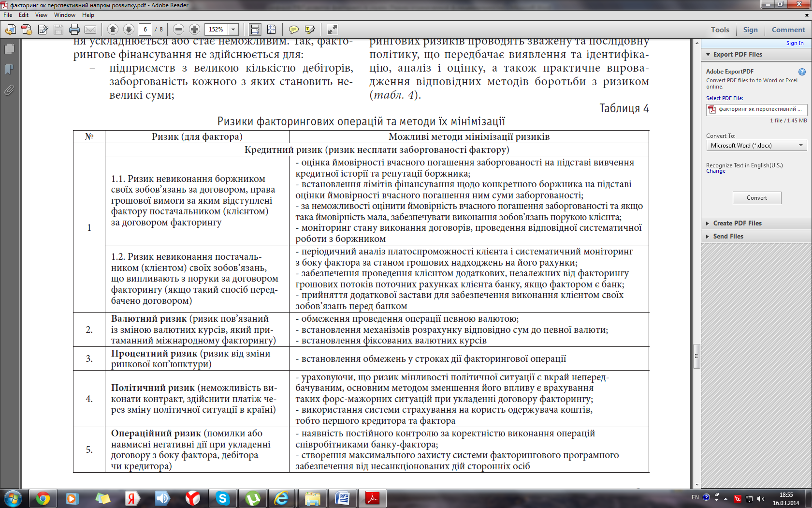812x508 pixels.
Task: Open the Edit menu
Action: tap(24, 15)
